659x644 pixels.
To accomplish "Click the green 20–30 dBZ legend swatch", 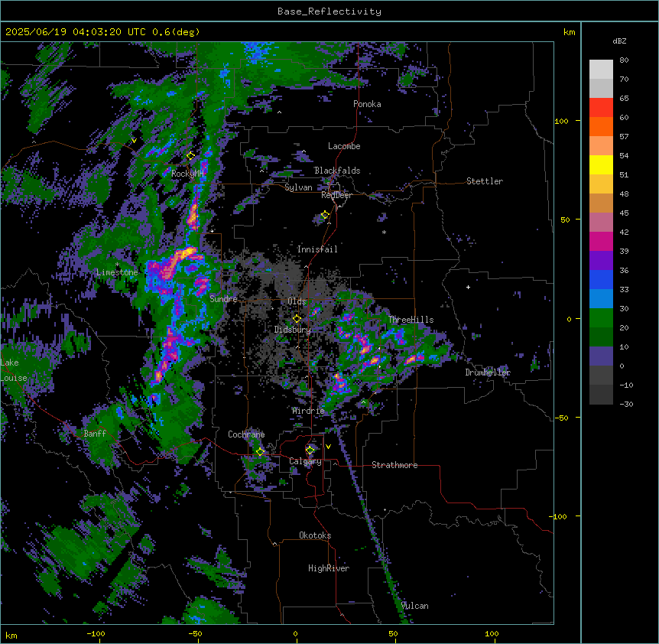I will click(601, 318).
